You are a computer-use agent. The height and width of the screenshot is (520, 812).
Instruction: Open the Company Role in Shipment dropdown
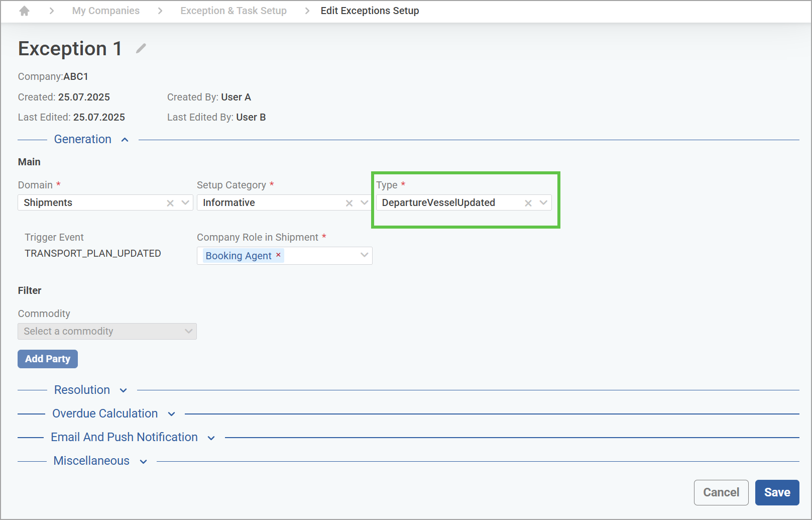coord(365,255)
